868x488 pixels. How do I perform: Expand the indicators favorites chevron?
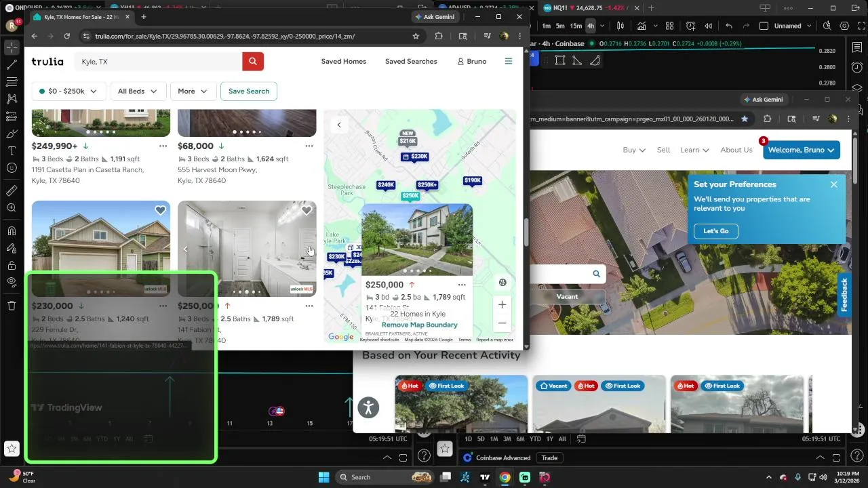656,26
